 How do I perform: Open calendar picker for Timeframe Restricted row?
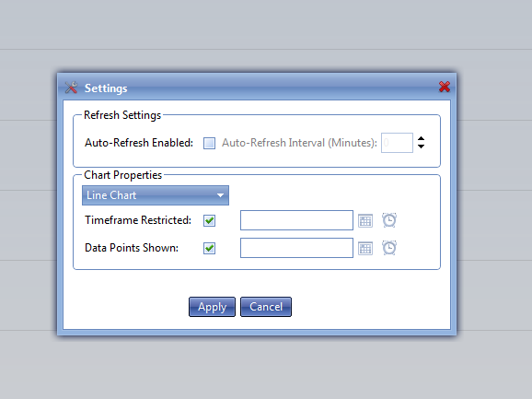pos(365,221)
